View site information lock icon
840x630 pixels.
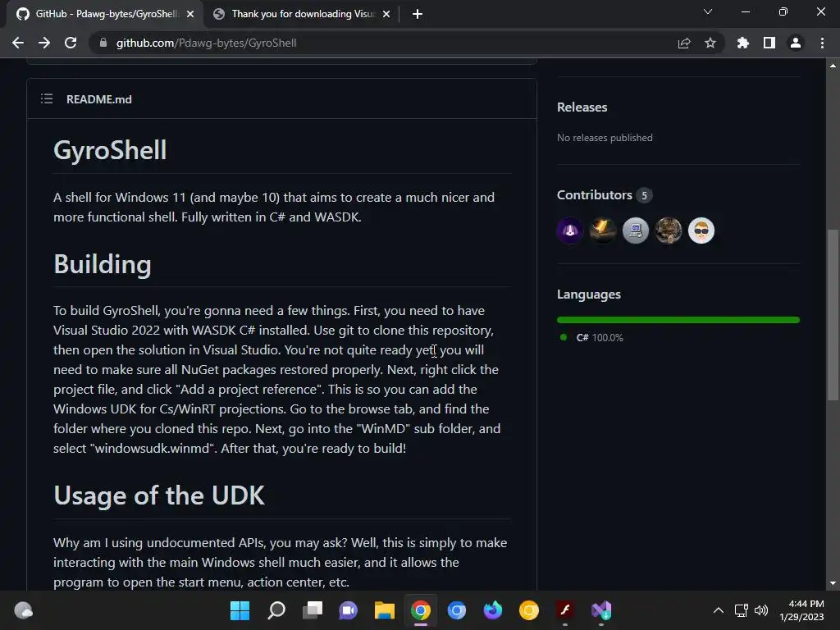pos(103,43)
